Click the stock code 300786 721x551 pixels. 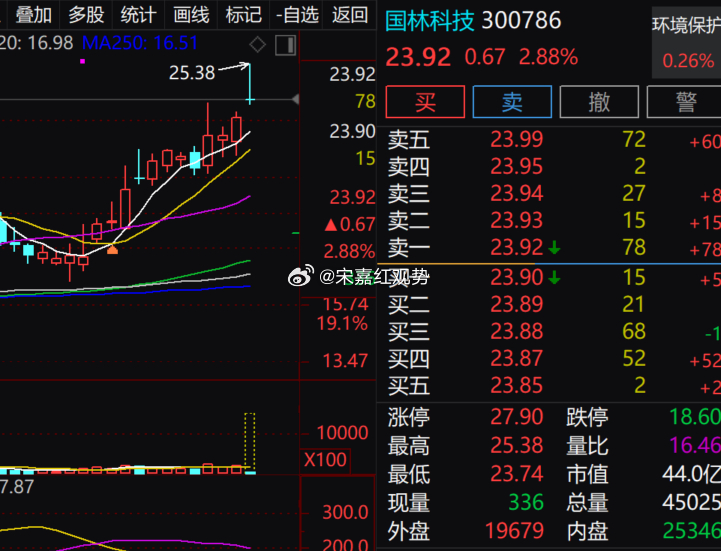521,21
